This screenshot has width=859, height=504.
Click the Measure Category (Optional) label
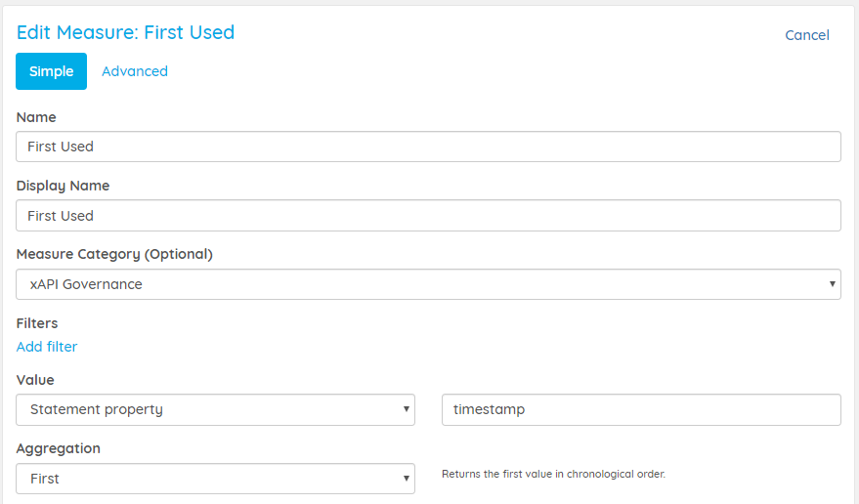pyautogui.click(x=114, y=254)
